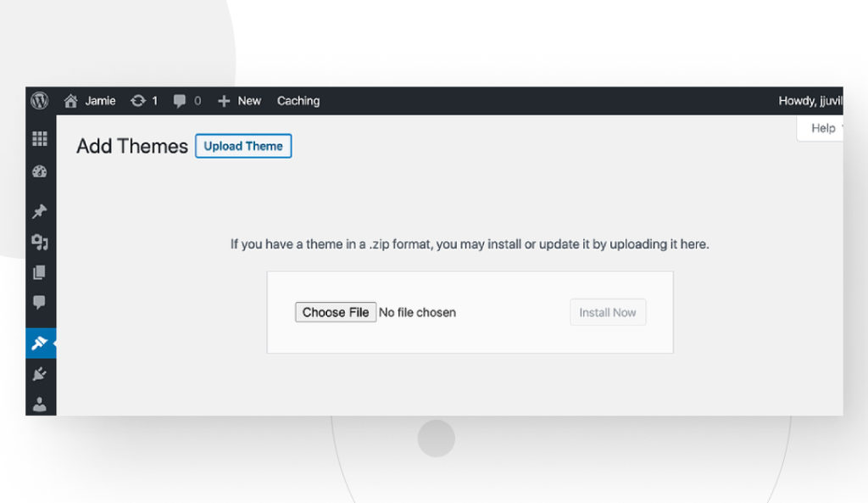Click the Install Now button
This screenshot has height=503, width=868.
click(608, 312)
